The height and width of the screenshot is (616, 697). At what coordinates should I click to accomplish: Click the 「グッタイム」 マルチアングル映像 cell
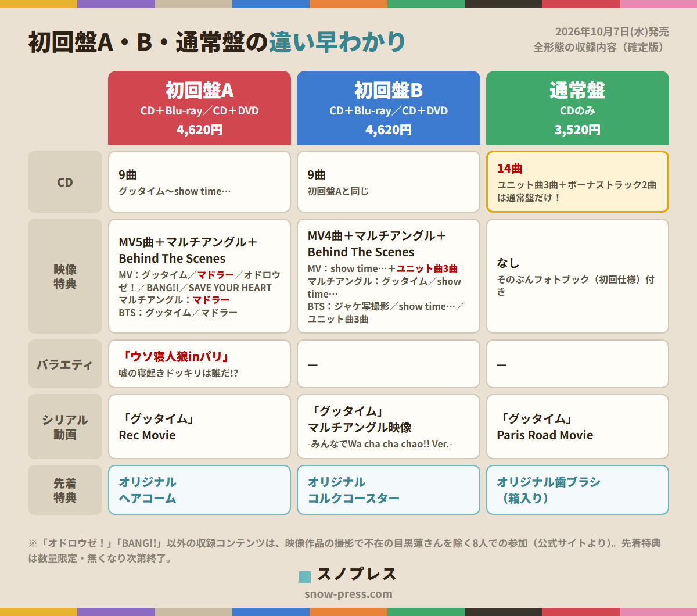tap(389, 427)
